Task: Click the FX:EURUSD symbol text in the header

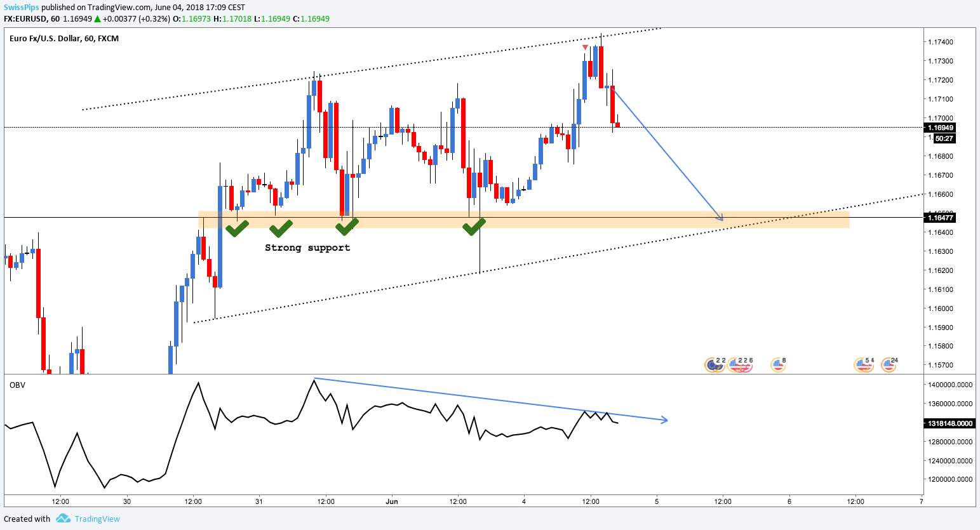Action: pyautogui.click(x=25, y=18)
